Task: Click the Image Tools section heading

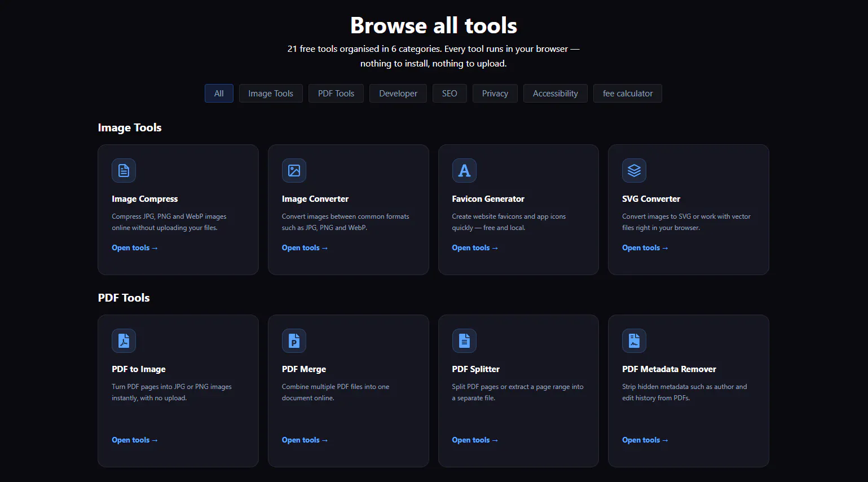Action: point(130,128)
